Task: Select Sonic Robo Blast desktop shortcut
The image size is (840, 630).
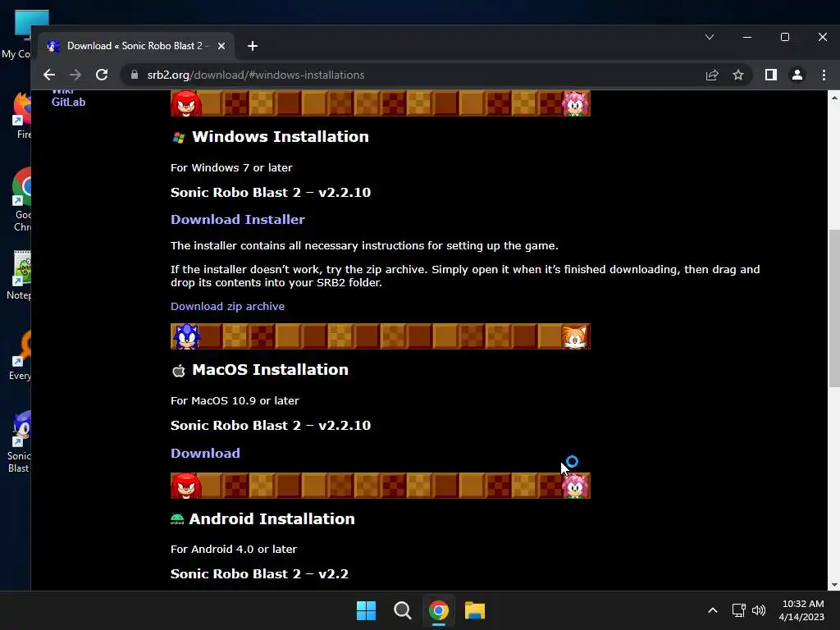Action: click(x=20, y=442)
